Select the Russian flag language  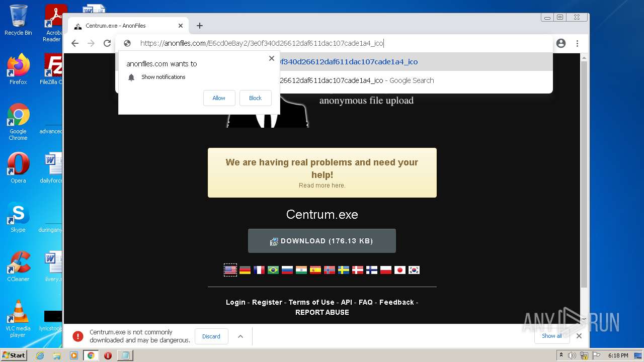pyautogui.click(x=287, y=270)
